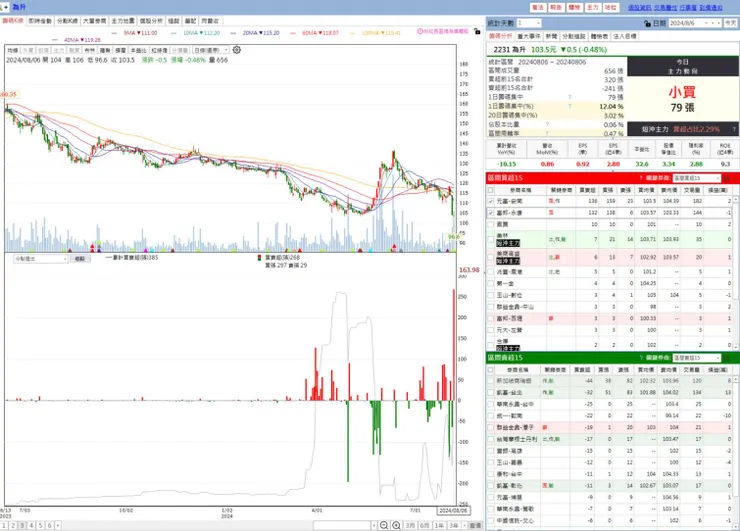Click the lock icon beside 日期 label
Viewport: 740px width, 531px height.
pyautogui.click(x=648, y=23)
